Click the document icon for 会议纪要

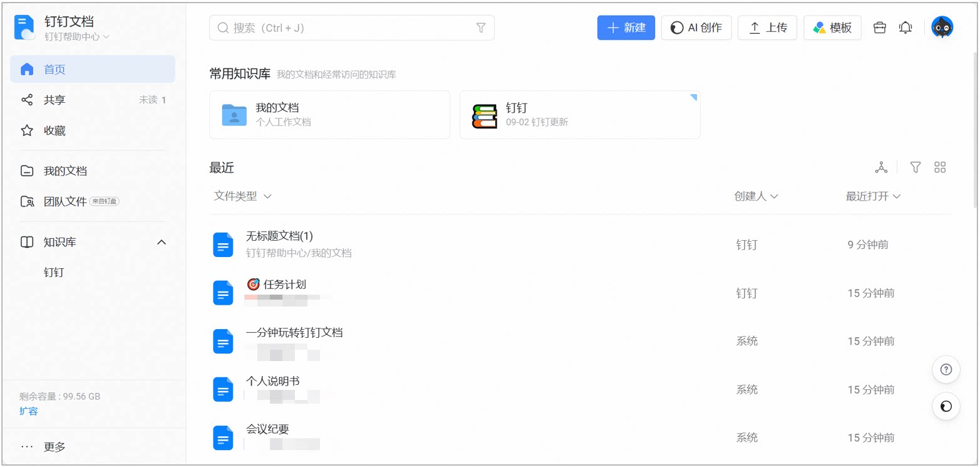click(223, 438)
